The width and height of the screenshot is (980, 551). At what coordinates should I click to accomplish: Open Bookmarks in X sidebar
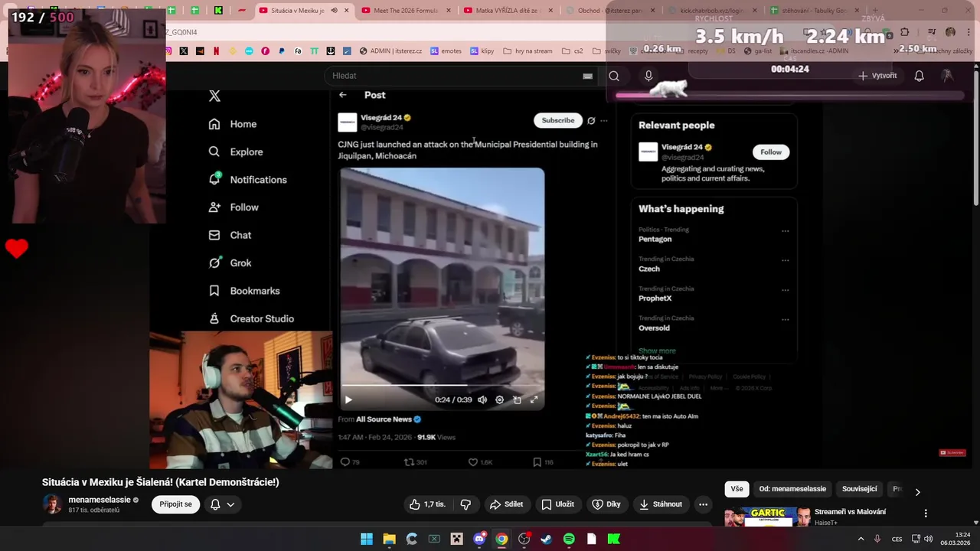[244, 291]
